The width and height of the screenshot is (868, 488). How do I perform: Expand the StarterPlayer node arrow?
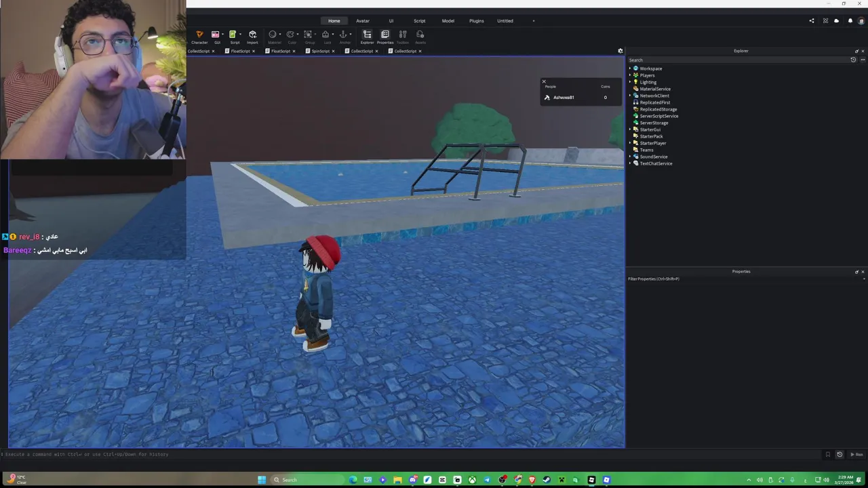point(630,143)
